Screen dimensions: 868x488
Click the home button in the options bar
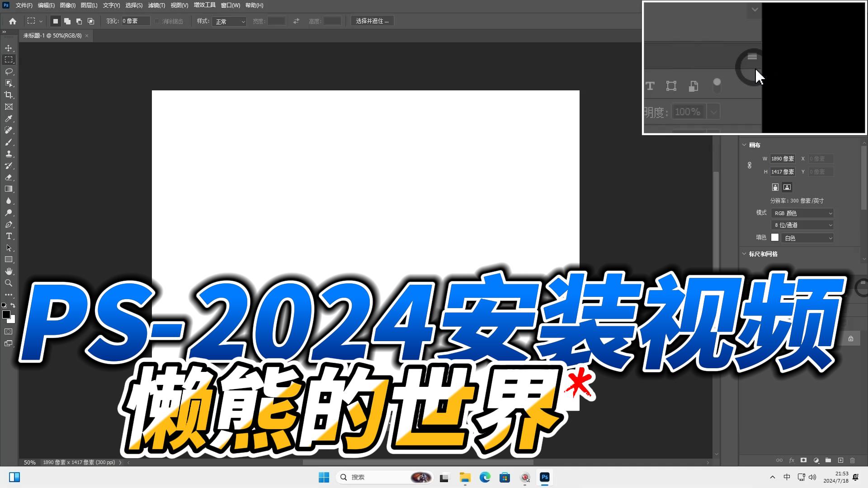click(13, 21)
